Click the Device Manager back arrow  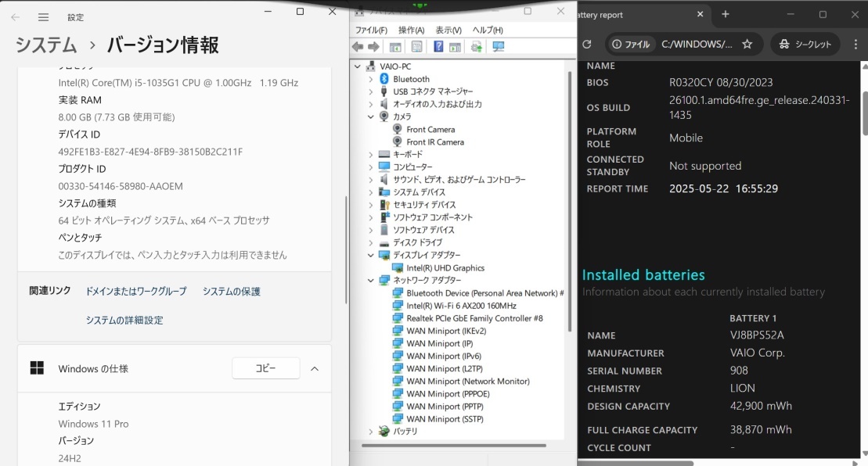coord(358,47)
